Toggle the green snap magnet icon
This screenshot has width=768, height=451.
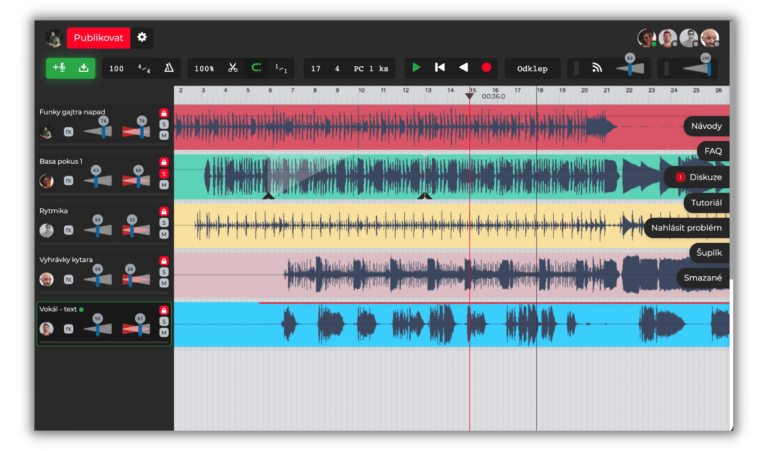pos(256,68)
